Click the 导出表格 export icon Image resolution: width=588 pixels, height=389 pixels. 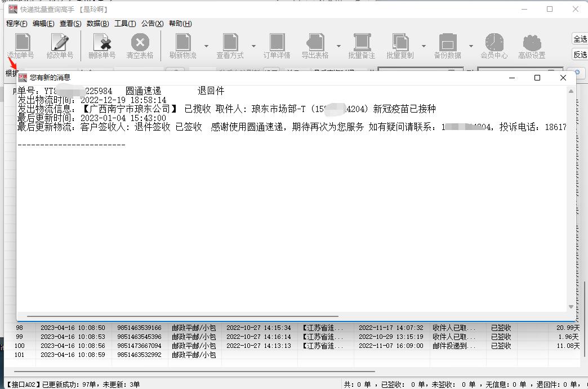tap(315, 42)
